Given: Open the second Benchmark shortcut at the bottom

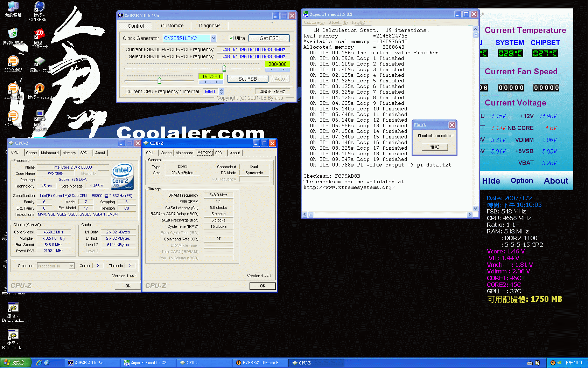Looking at the screenshot, I should coord(13,339).
